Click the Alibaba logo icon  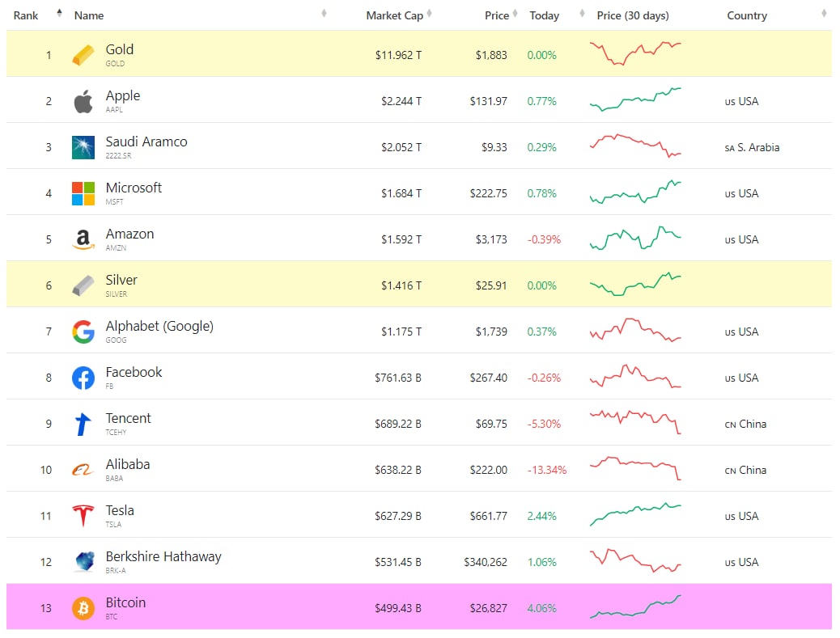pos(83,470)
